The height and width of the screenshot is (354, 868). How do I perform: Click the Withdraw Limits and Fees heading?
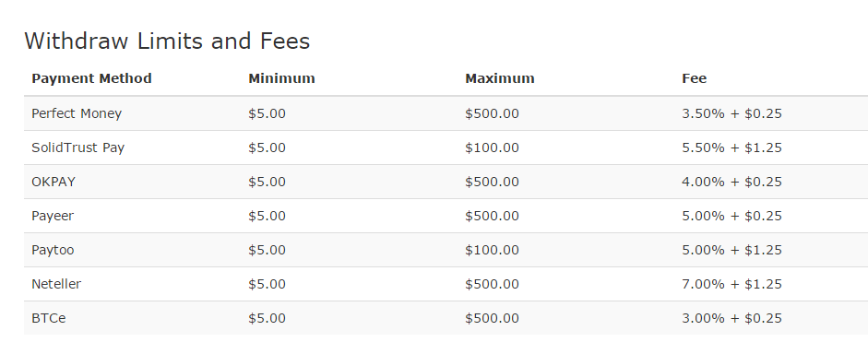point(167,41)
